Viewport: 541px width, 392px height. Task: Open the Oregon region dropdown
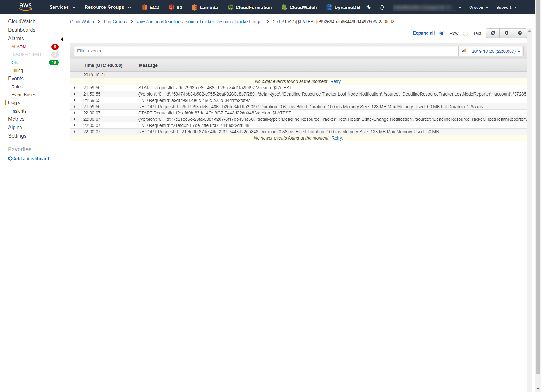(x=479, y=7)
